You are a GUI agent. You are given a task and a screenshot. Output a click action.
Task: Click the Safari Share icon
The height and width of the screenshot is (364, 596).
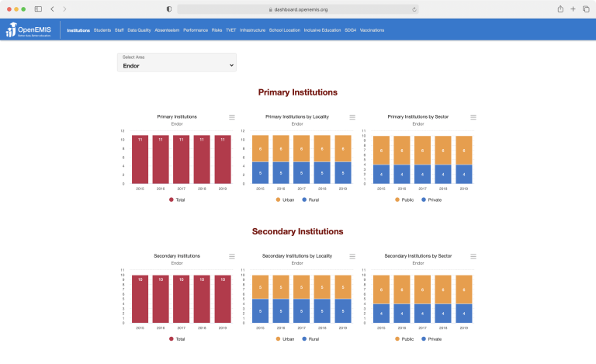(x=560, y=9)
